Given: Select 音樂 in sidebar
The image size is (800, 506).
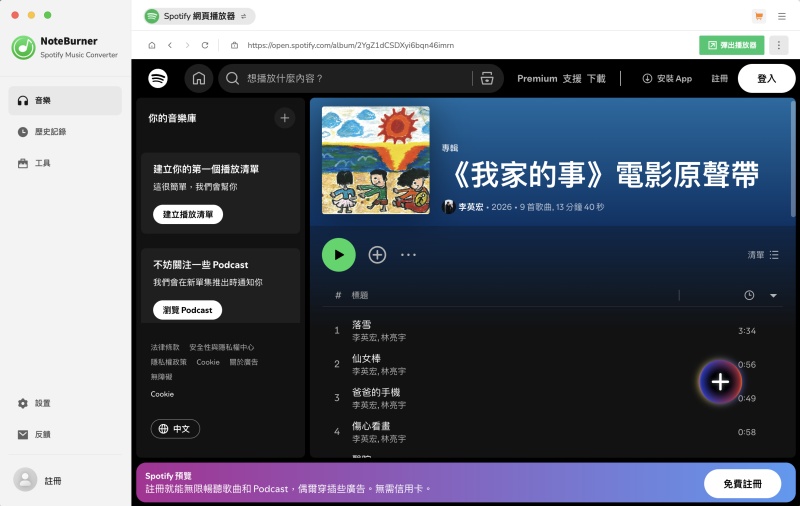Looking at the screenshot, I should click(65, 100).
